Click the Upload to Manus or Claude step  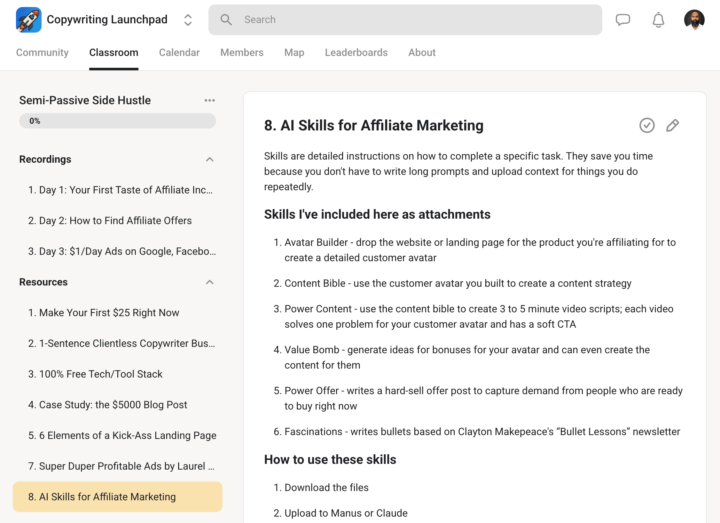coord(346,513)
